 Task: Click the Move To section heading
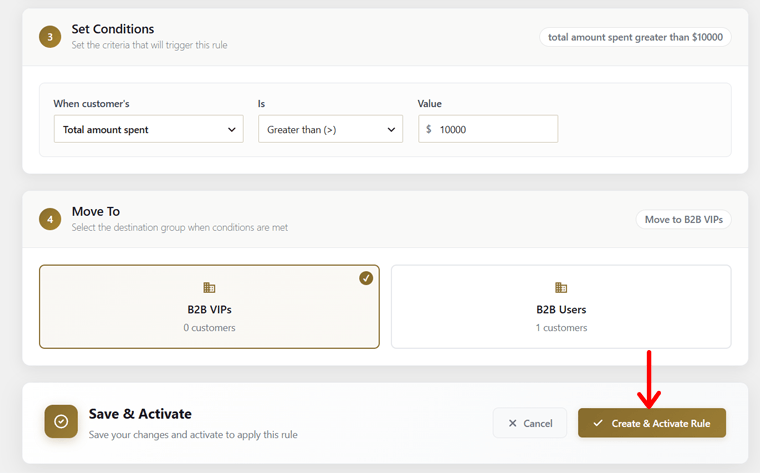coord(96,211)
